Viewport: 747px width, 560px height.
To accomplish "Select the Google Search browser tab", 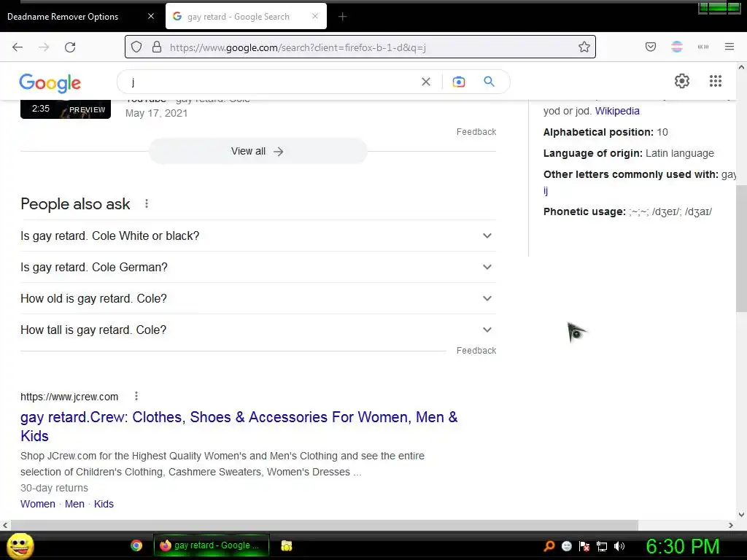I will pyautogui.click(x=239, y=17).
